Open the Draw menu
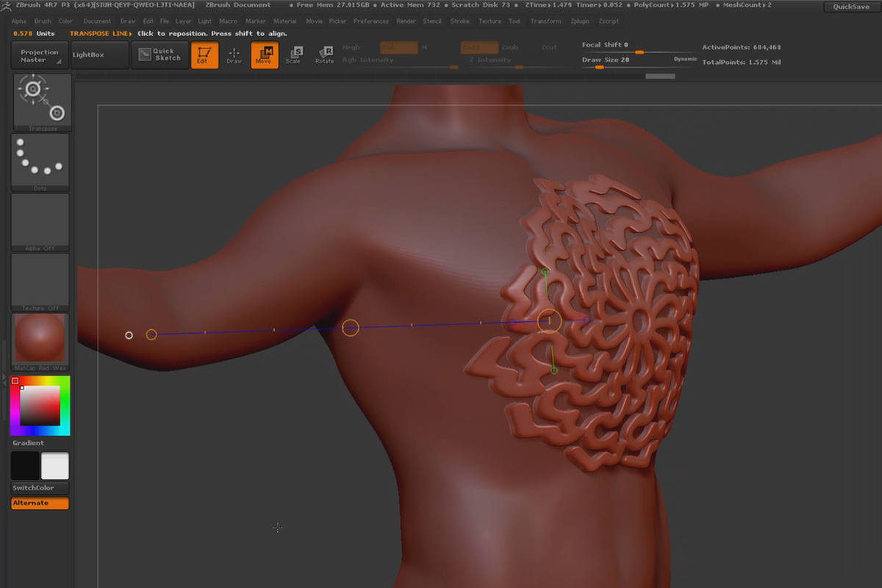 click(x=128, y=21)
